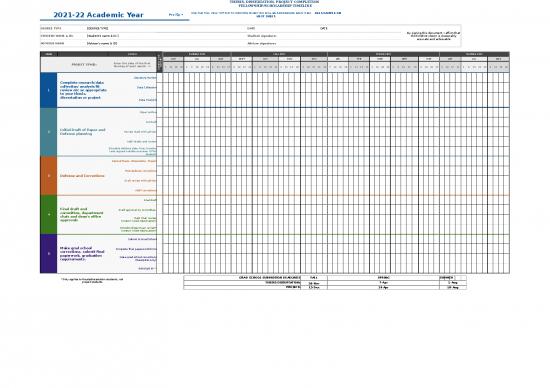Select the Complete research/data collection stage description
Screen dimensions: 550x388
coord(83,90)
